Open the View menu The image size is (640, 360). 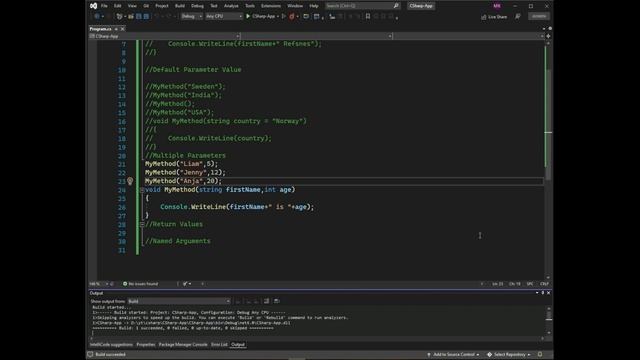[132, 6]
